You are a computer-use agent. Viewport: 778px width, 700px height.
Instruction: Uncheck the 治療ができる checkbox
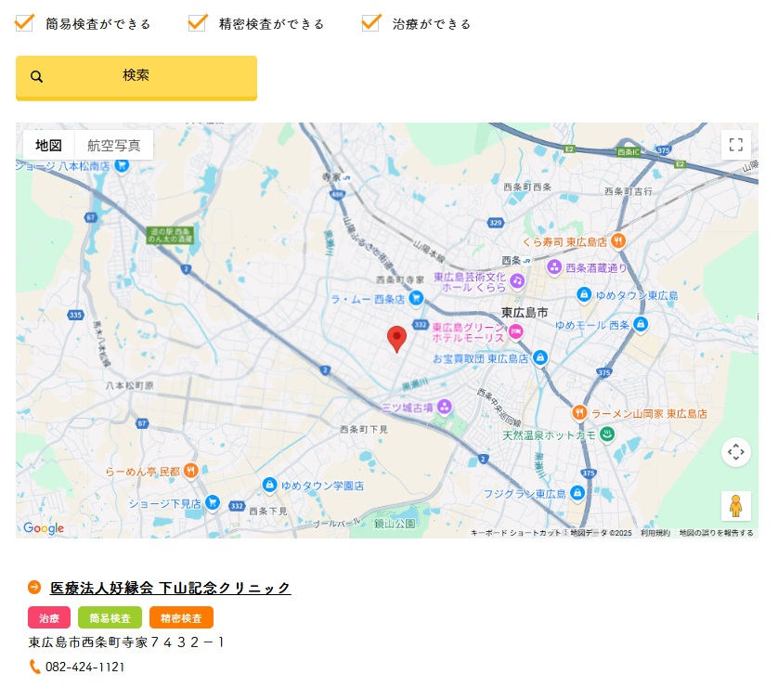tap(371, 23)
